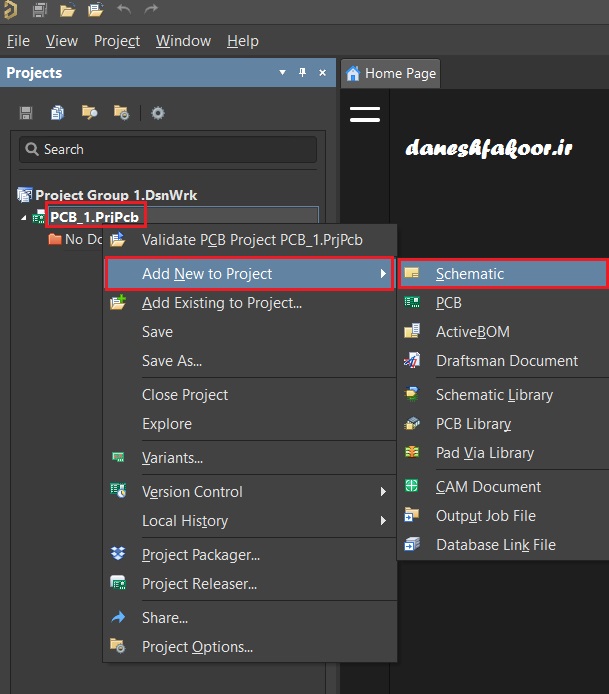Collapse the PCB_1.PrjPcb tree node
Viewport: 609px width, 694px height.
pos(23,218)
